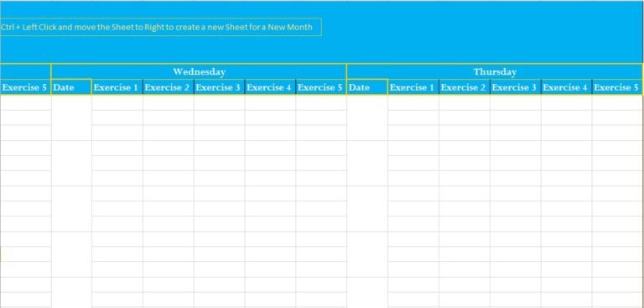This screenshot has width=644, height=308.
Task: Select Exercise 2 header under Thursday
Action: 464,87
